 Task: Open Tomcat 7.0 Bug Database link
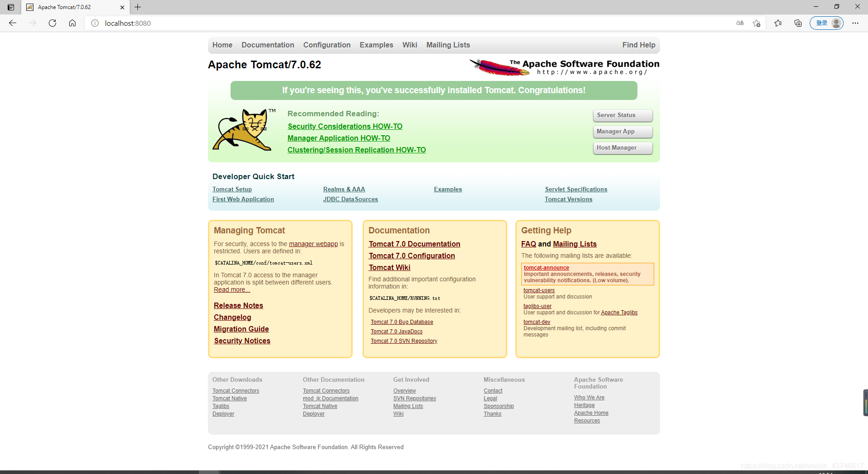tap(402, 322)
